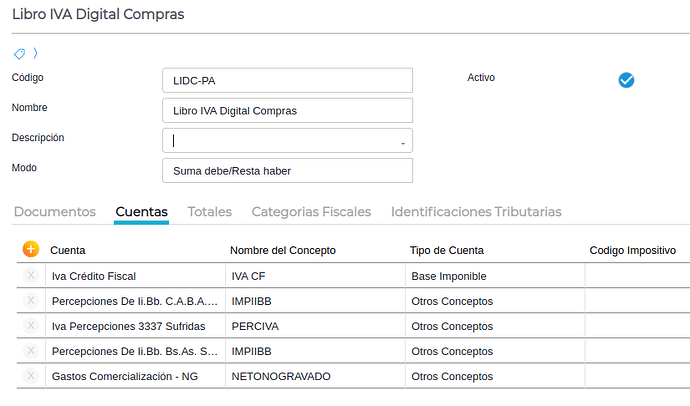Remove the Iva Crédito Fiscal row
The height and width of the screenshot is (406, 690).
31,275
